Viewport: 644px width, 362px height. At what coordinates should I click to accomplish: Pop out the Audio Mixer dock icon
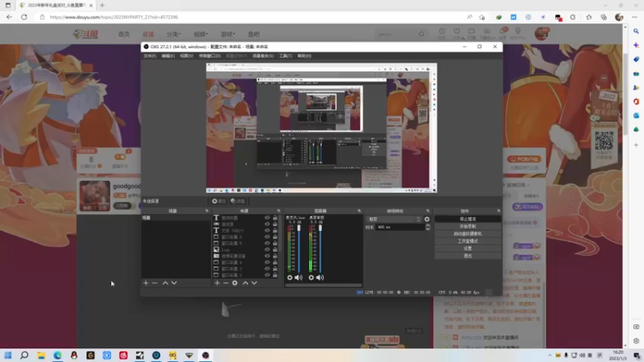tap(359, 211)
